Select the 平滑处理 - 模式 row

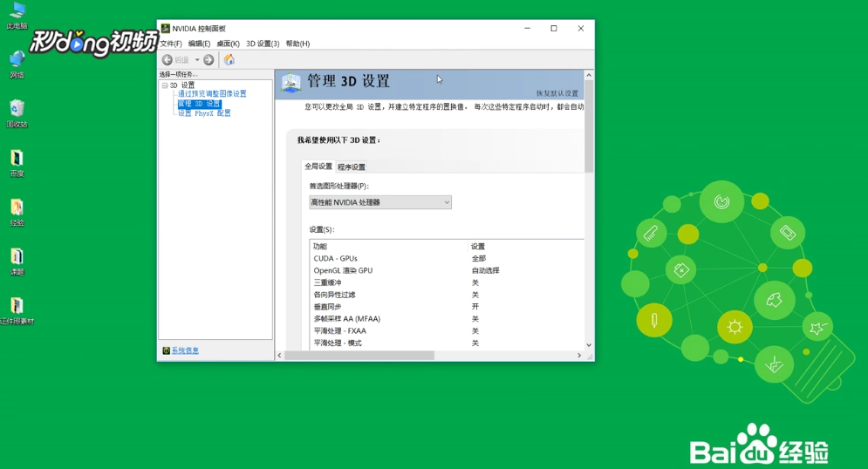click(x=447, y=343)
